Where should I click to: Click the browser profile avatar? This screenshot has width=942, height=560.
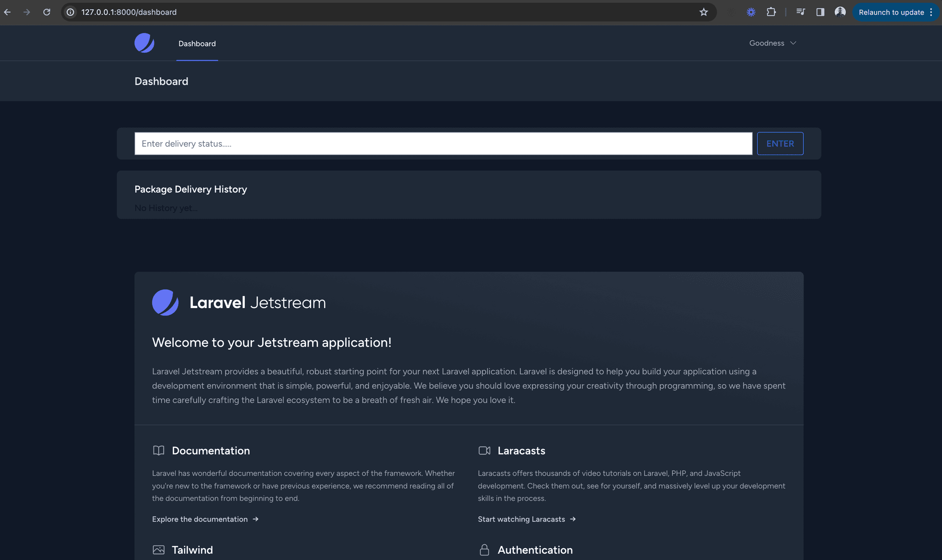pyautogui.click(x=840, y=12)
